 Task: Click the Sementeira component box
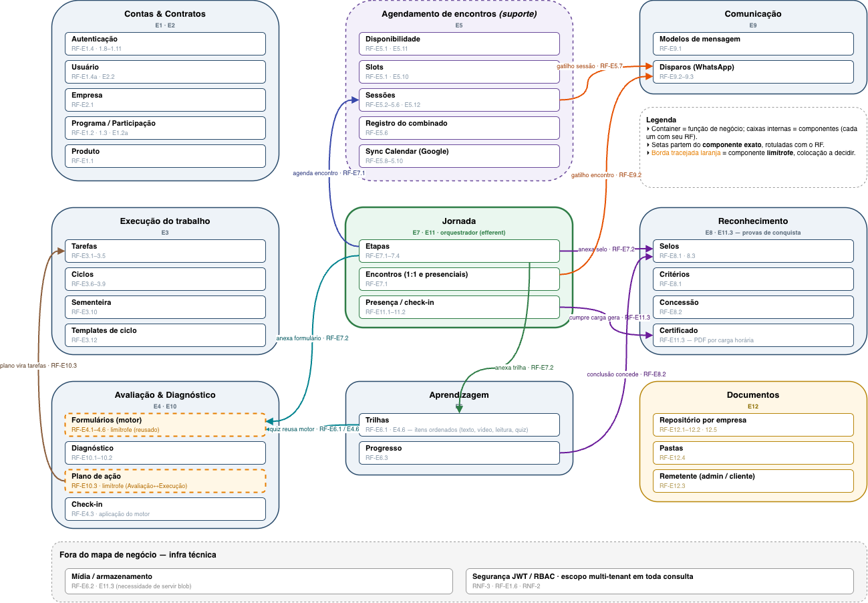tap(165, 307)
